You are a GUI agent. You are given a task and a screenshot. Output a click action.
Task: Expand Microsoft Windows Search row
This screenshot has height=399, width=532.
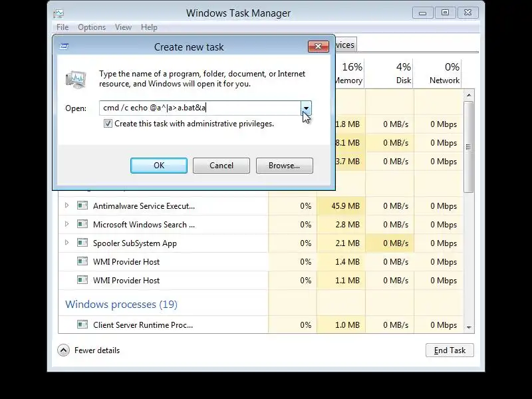67,224
